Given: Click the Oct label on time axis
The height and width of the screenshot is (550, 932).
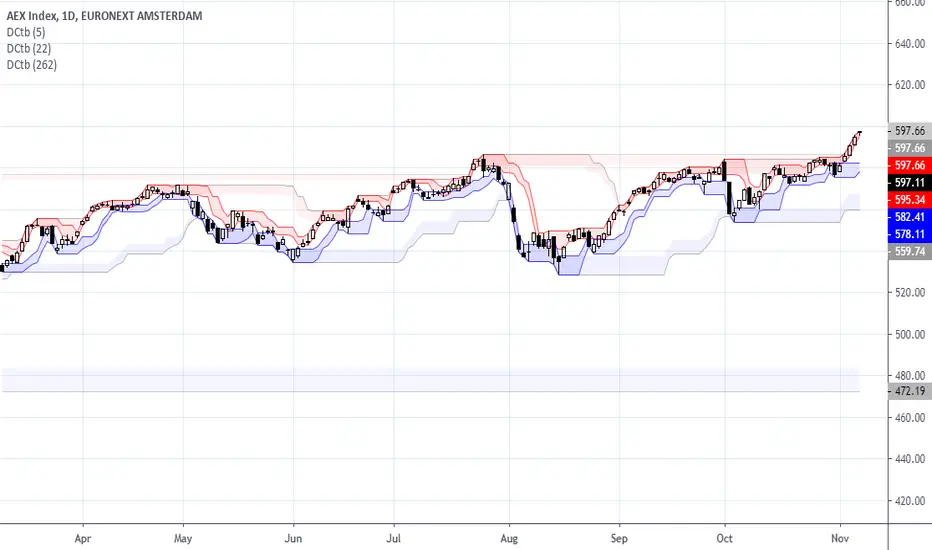Looking at the screenshot, I should [x=725, y=539].
